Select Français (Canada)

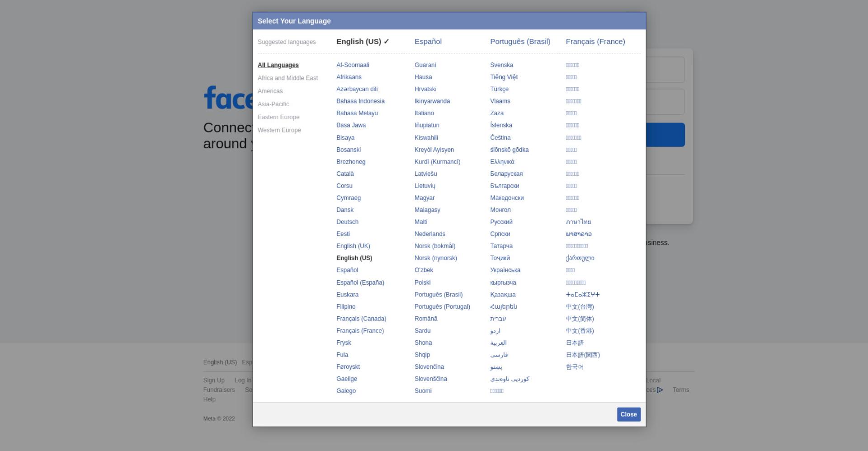pos(361,319)
